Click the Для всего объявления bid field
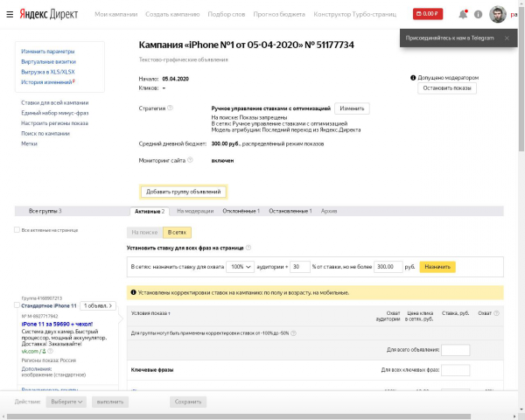This screenshot has width=525, height=420. tap(456, 350)
